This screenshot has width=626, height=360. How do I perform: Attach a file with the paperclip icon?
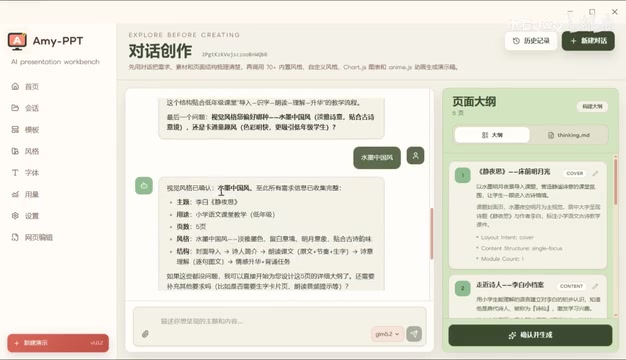click(x=145, y=334)
